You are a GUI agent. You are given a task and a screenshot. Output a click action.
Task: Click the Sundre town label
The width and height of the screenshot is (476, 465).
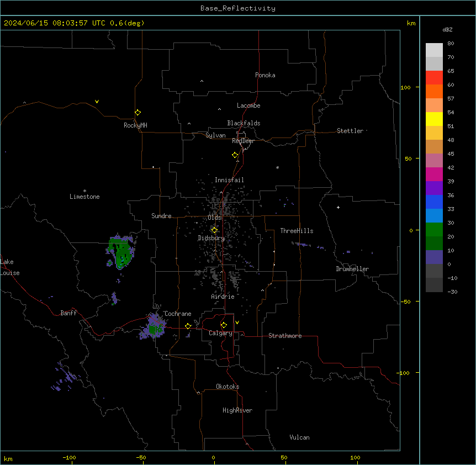[x=161, y=216]
